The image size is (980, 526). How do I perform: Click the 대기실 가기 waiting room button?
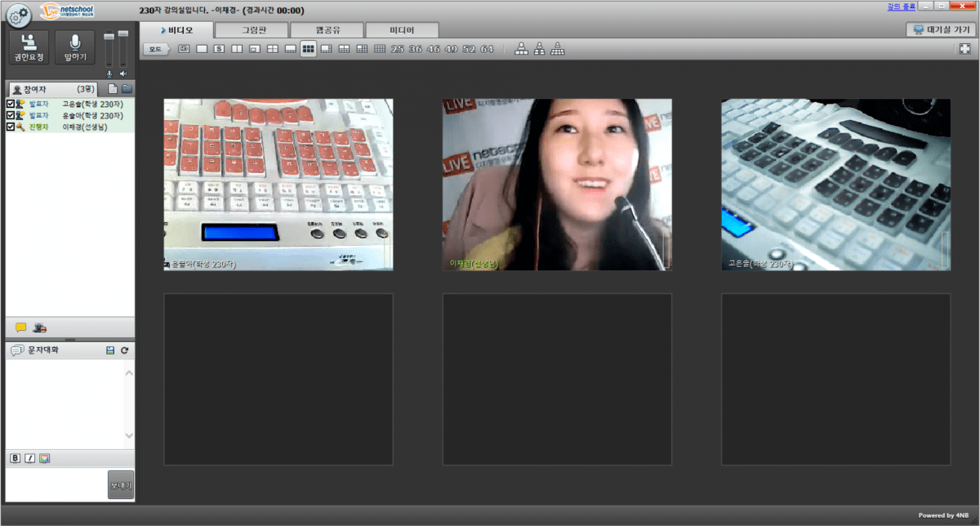[941, 29]
